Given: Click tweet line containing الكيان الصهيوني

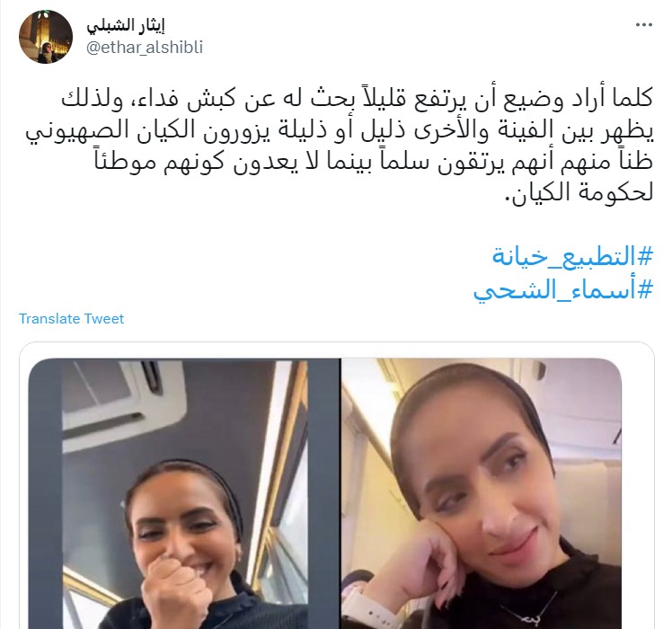Looking at the screenshot, I should 339,130.
